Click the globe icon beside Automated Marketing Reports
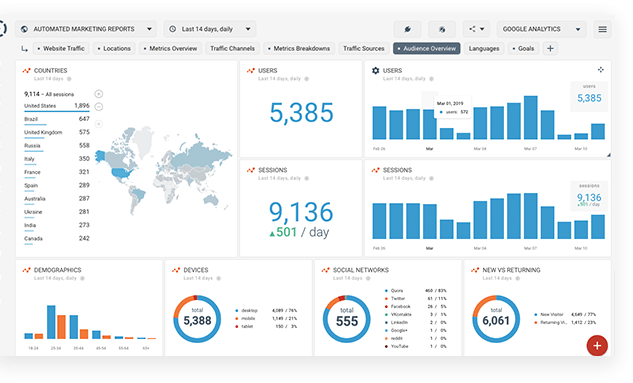 24,29
